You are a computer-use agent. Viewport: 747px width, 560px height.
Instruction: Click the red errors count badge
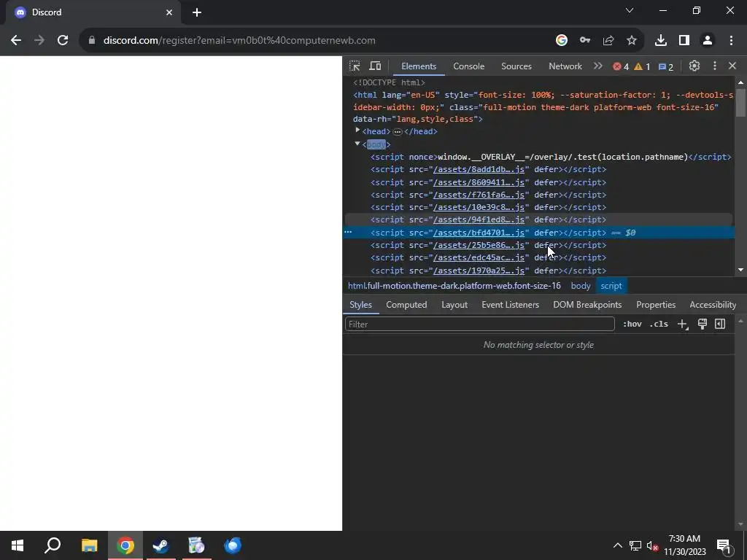tap(621, 66)
